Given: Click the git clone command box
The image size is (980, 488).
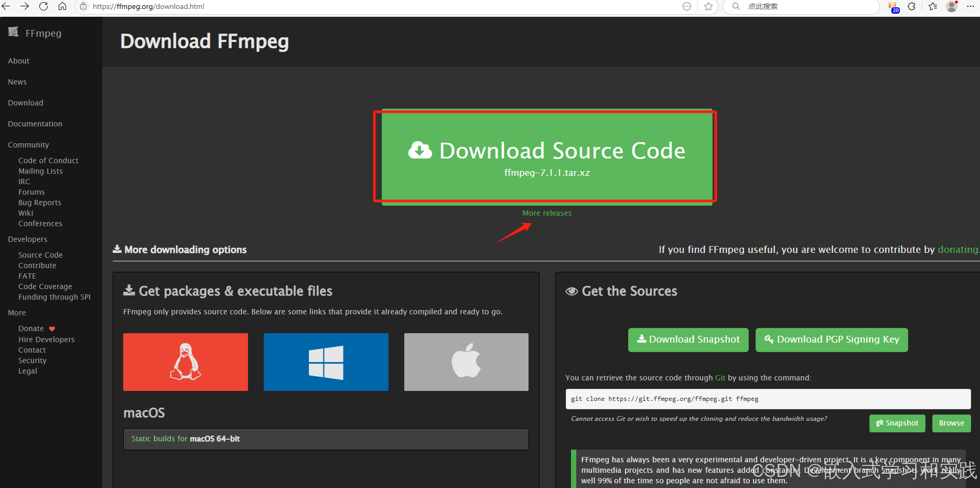Looking at the screenshot, I should (768, 399).
